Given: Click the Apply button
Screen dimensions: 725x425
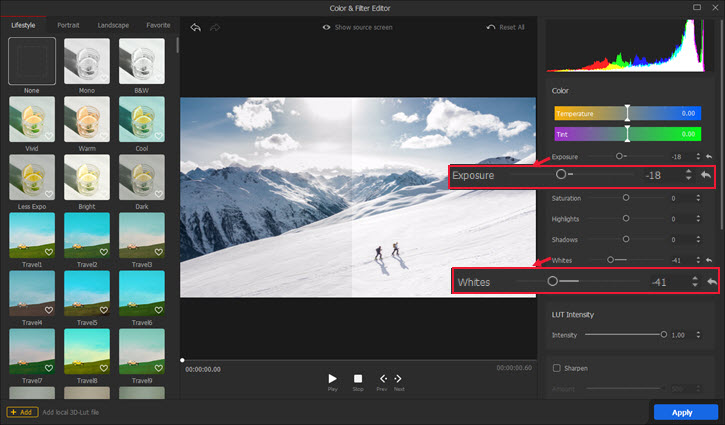Looking at the screenshot, I should [x=685, y=411].
